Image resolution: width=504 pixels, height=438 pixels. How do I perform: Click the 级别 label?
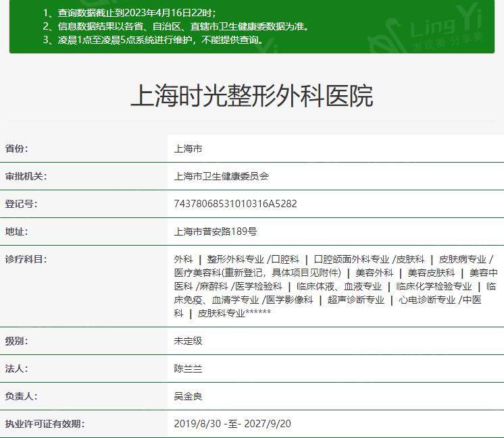[x=16, y=341]
